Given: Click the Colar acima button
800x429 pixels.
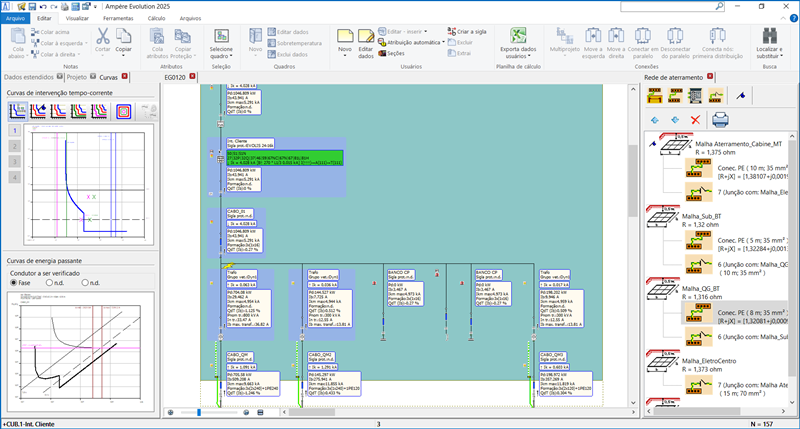Looking at the screenshot, I should tap(50, 32).
